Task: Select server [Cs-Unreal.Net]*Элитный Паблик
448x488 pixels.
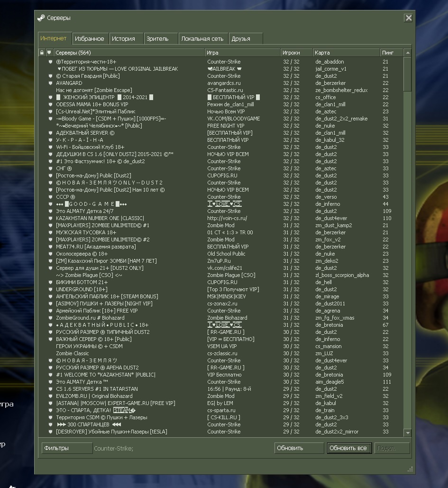Action: click(221, 111)
